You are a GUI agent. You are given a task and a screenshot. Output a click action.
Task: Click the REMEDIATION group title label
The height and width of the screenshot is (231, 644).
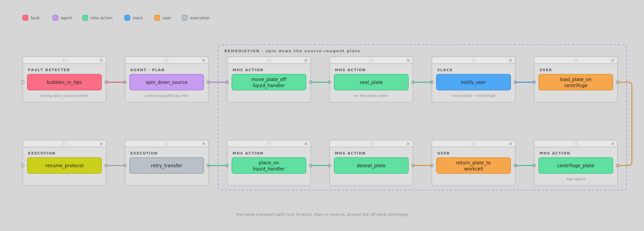(292, 51)
